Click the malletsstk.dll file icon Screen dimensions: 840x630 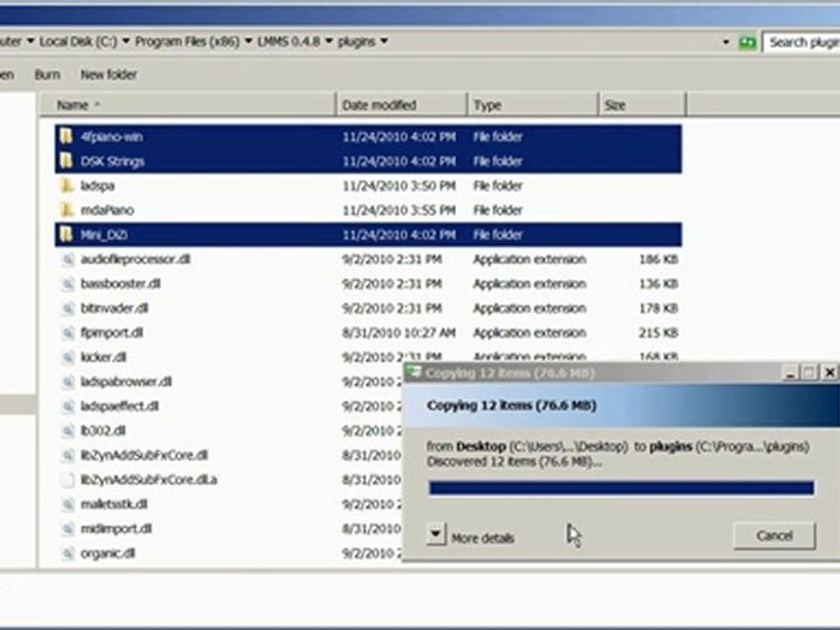[67, 505]
